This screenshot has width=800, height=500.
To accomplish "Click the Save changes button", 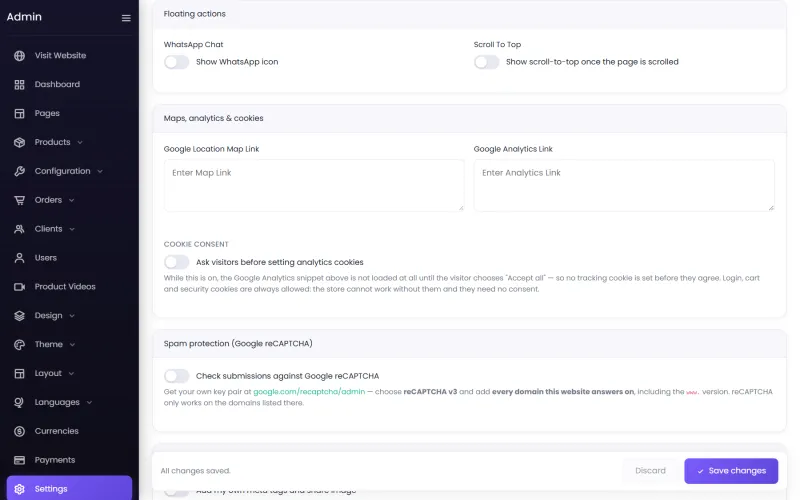I will [731, 471].
